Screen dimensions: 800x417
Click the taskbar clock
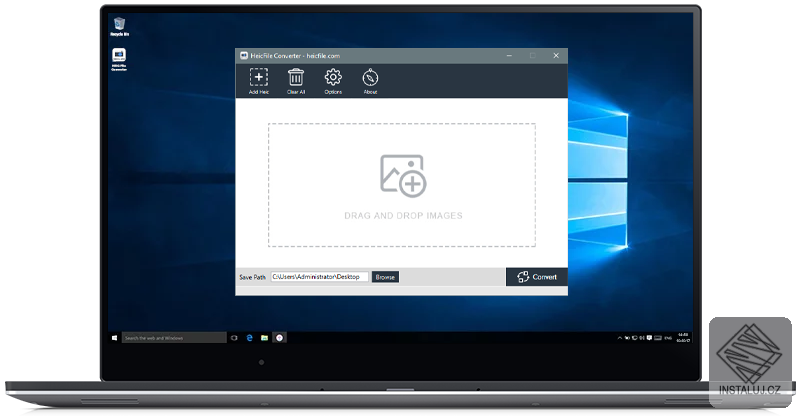(x=683, y=337)
